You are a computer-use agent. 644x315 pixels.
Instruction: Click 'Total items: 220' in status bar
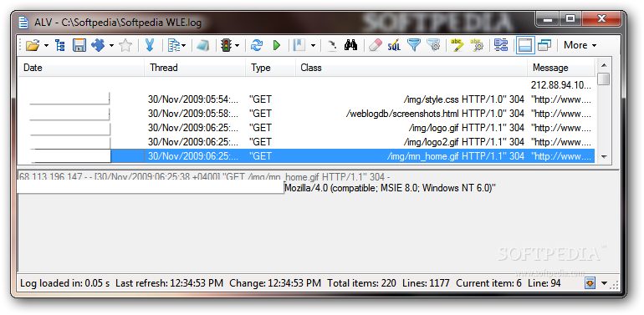coord(362,283)
